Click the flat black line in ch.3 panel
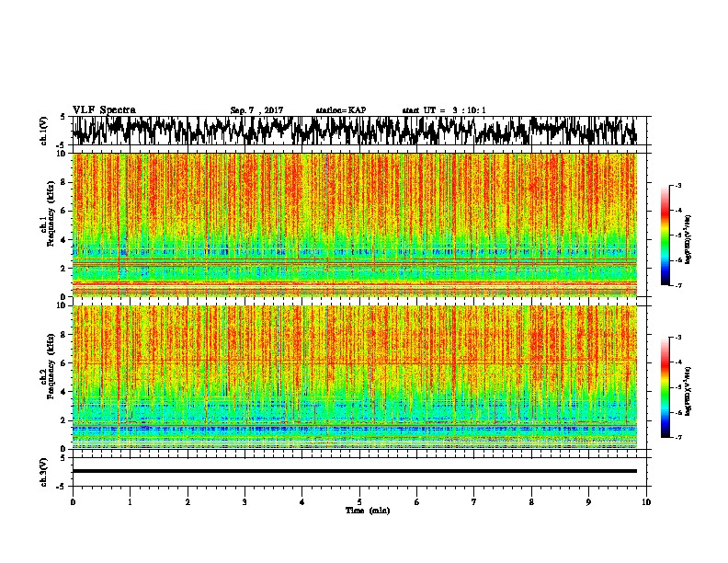The height and width of the screenshot is (563, 728). pyautogui.click(x=355, y=471)
